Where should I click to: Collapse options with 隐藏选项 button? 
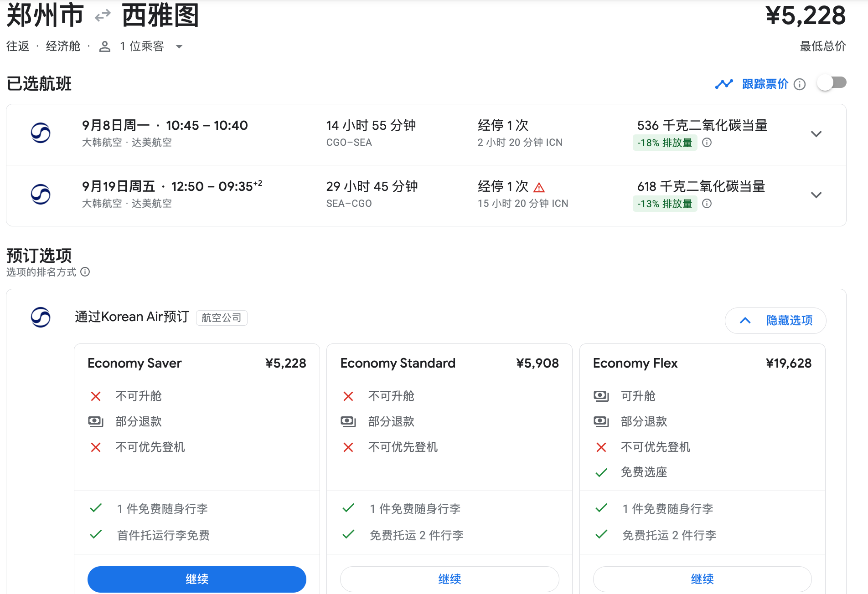(x=775, y=320)
